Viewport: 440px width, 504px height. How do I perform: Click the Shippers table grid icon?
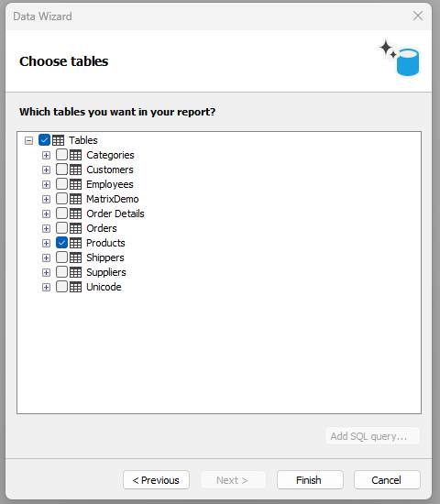point(75,257)
